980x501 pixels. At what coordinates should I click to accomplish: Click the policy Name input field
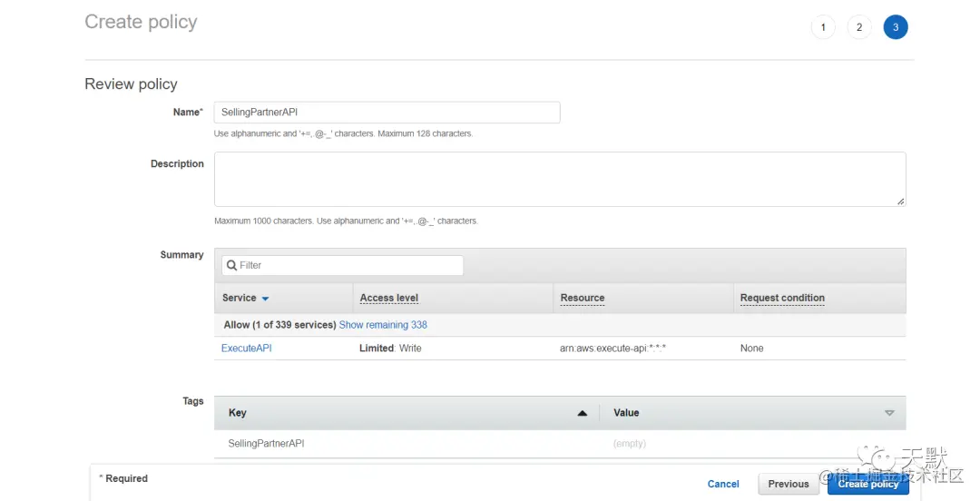tap(387, 112)
